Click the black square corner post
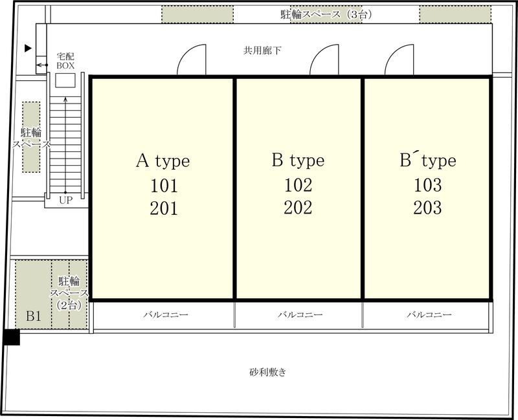This screenshot has width=518, height=420. tap(12, 337)
